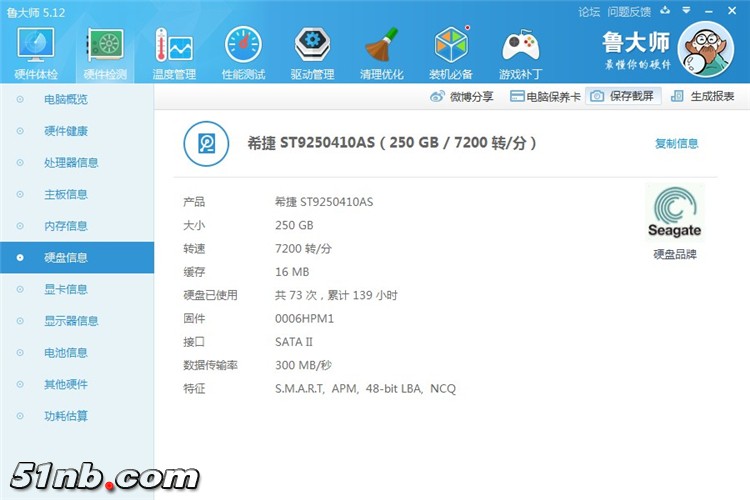Click the Seagate brand logo
This screenshot has width=750, height=500.
[674, 212]
